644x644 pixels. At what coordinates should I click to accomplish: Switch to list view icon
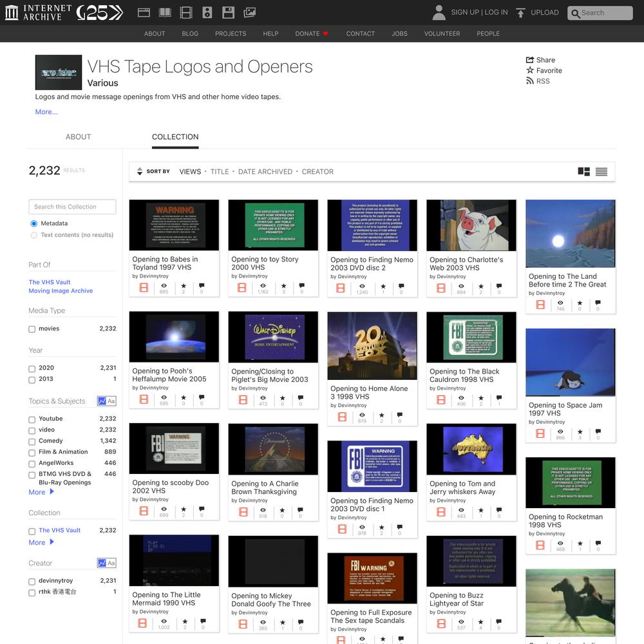pyautogui.click(x=601, y=172)
